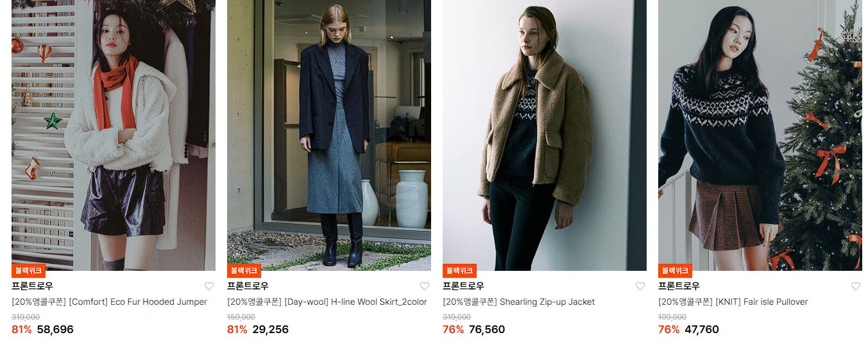This screenshot has width=868, height=344.
Task: Open the Eco Fur Hooded Jumper product image
Action: click(x=114, y=135)
